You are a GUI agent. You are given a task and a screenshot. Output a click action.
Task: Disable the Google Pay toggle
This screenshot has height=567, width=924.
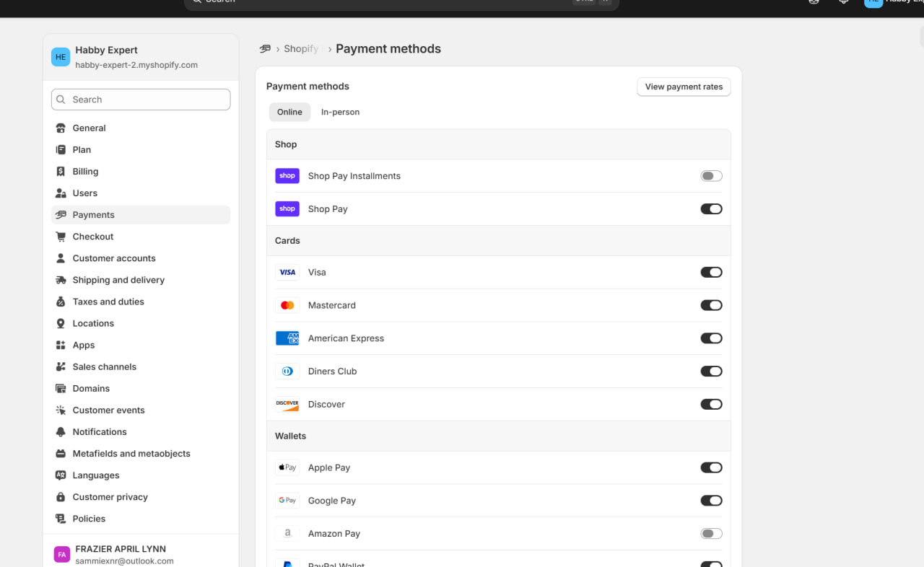pyautogui.click(x=711, y=501)
